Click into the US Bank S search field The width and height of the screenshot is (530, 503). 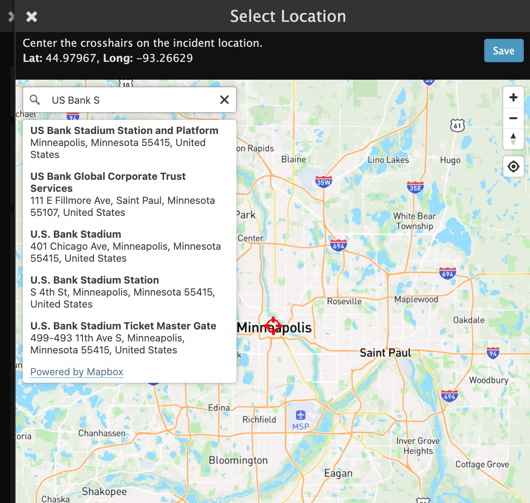(130, 100)
